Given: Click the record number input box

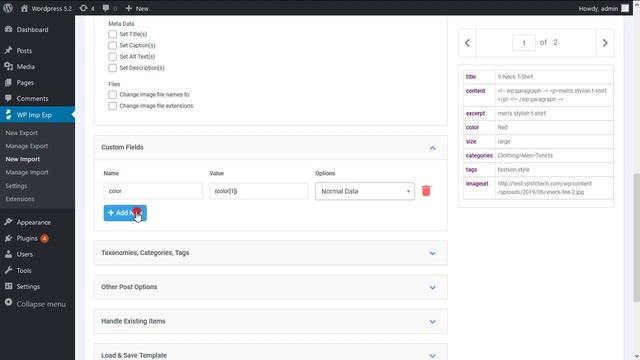Looking at the screenshot, I should tap(524, 42).
